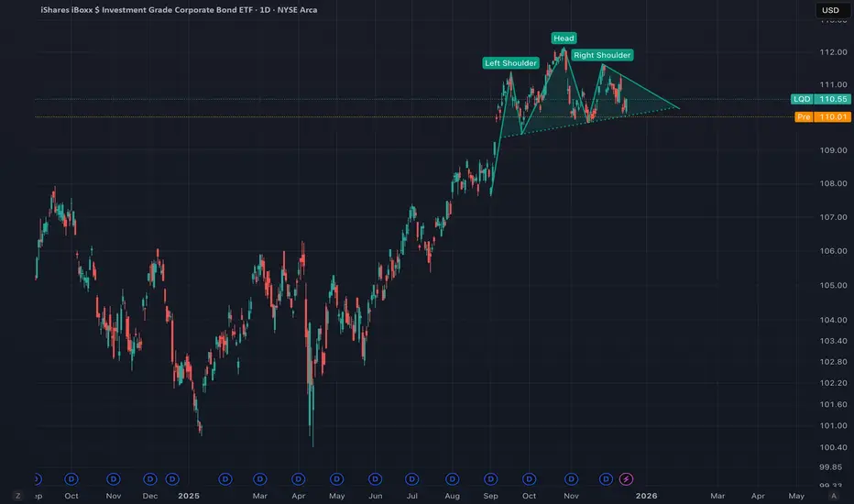Click the dividend marker above Apr 2025
Screen dimensions: 854x504
point(298,479)
